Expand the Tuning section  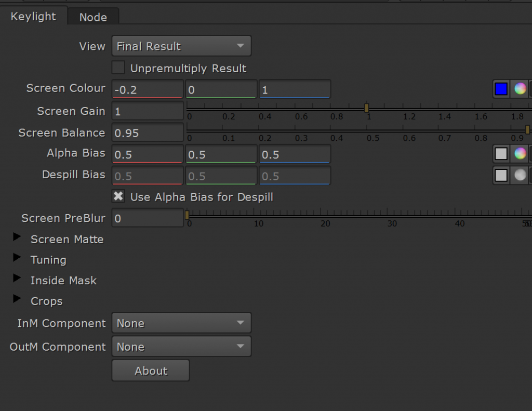tap(17, 258)
